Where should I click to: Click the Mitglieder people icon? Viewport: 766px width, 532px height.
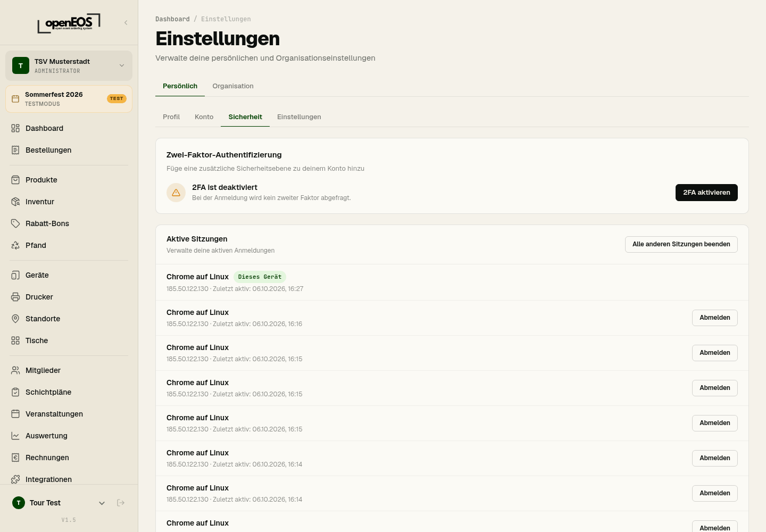pos(15,370)
